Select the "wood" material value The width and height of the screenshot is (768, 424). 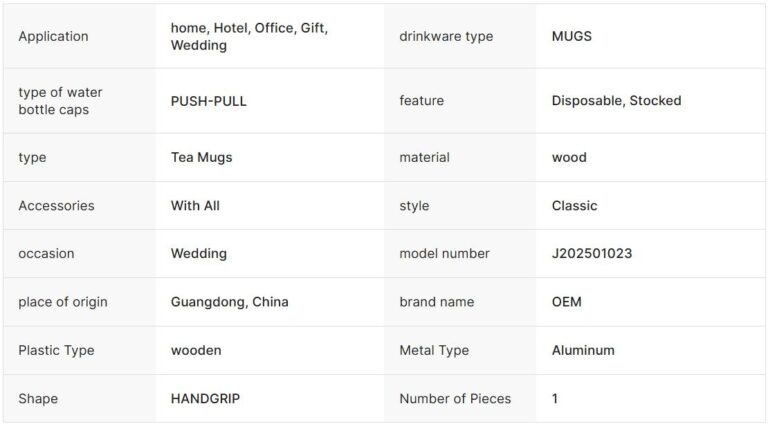[569, 157]
